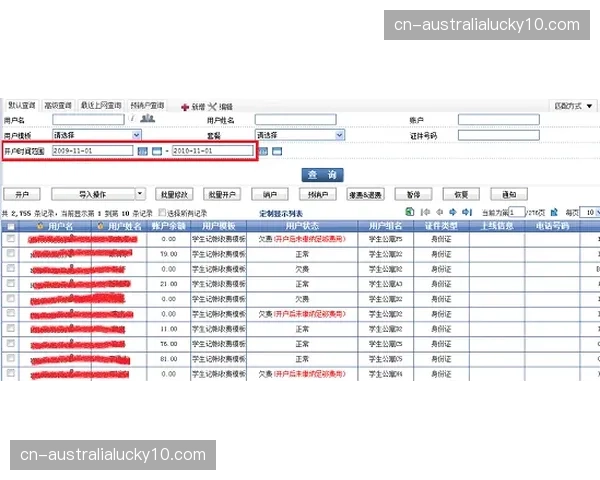Expand the 导入操作 dropdown arrow
This screenshot has width=600, height=480.
(x=140, y=194)
